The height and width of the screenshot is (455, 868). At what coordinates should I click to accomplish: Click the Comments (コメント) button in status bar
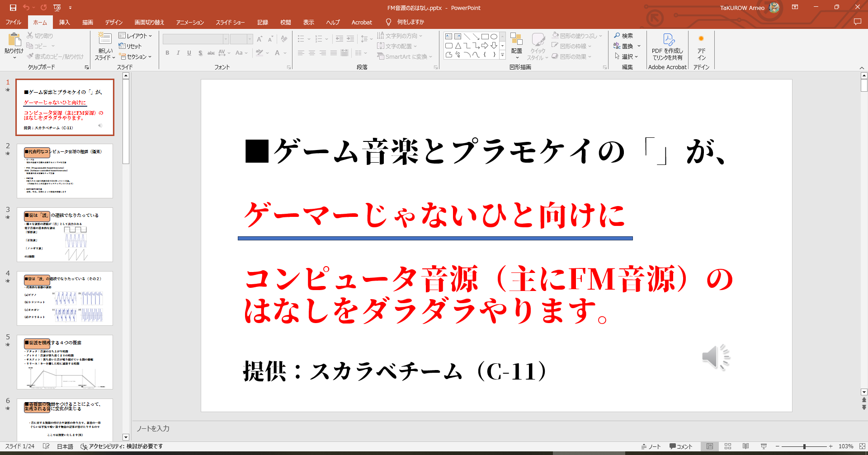coord(681,446)
